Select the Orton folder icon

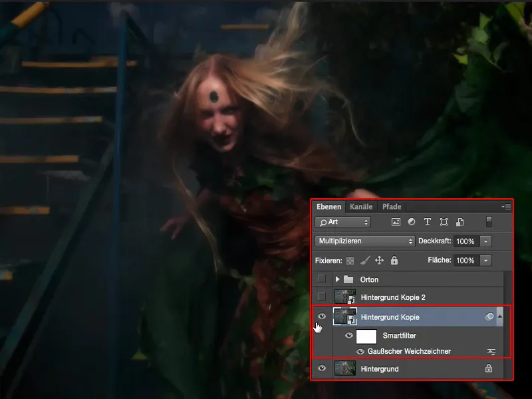(x=348, y=279)
